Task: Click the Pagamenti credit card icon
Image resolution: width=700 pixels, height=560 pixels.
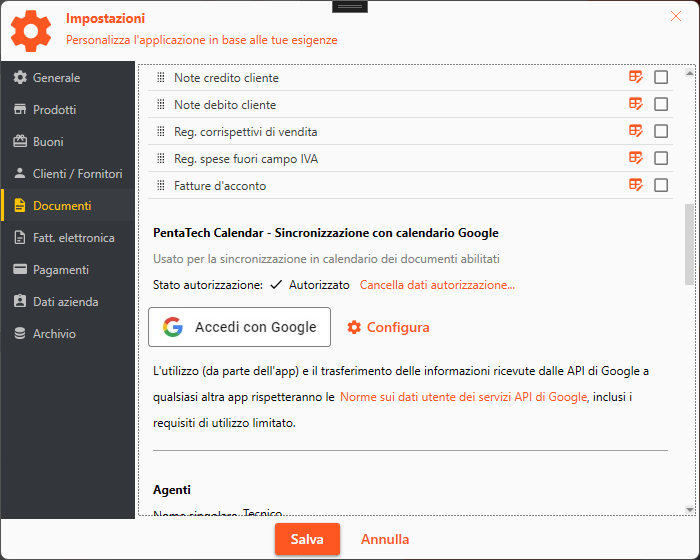Action: pyautogui.click(x=20, y=269)
